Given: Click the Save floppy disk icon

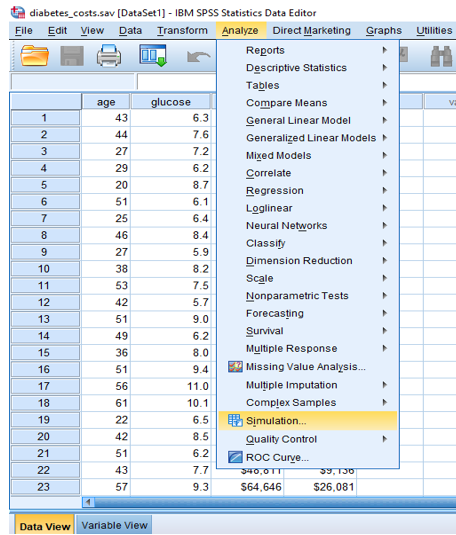Looking at the screenshot, I should click(72, 56).
